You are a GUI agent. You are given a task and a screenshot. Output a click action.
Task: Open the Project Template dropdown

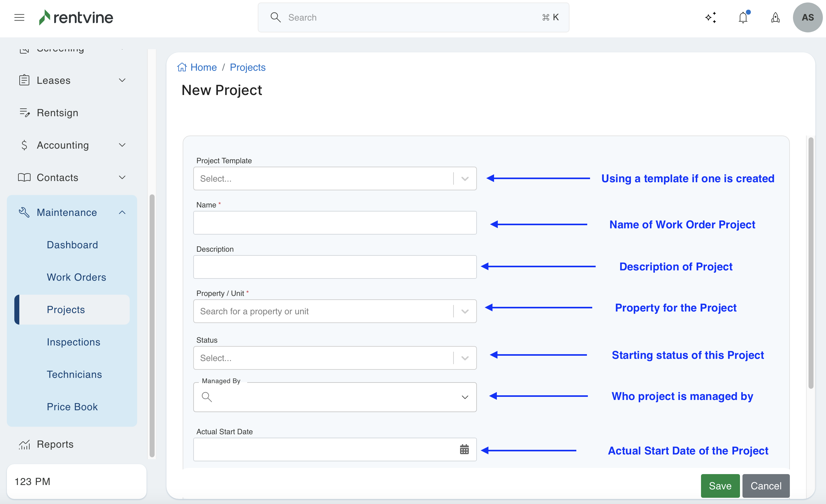(x=334, y=178)
